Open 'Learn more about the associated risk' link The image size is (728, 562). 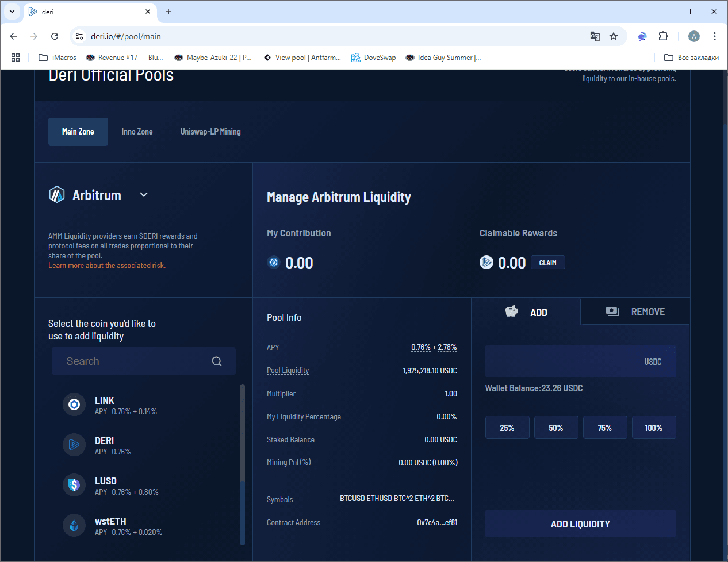click(x=107, y=265)
